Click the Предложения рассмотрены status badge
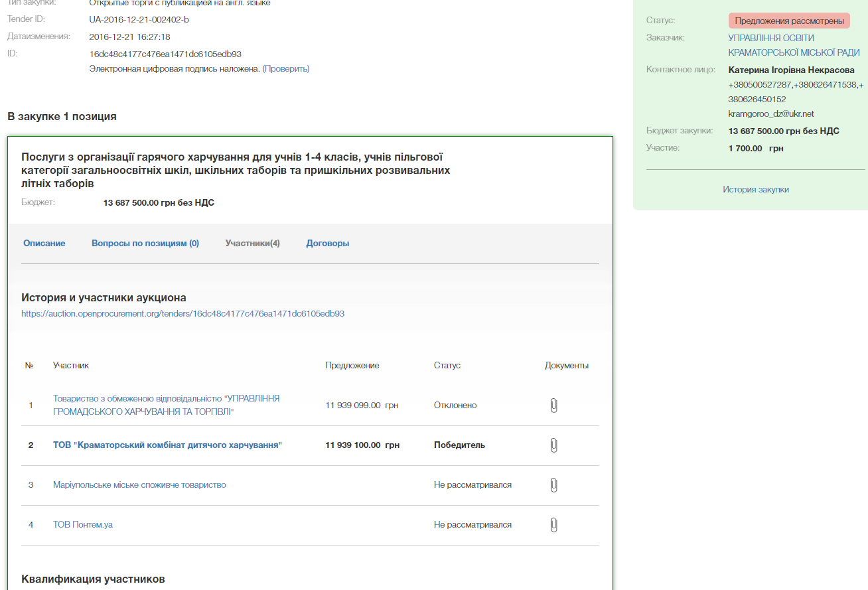The height and width of the screenshot is (590, 868). pos(789,21)
